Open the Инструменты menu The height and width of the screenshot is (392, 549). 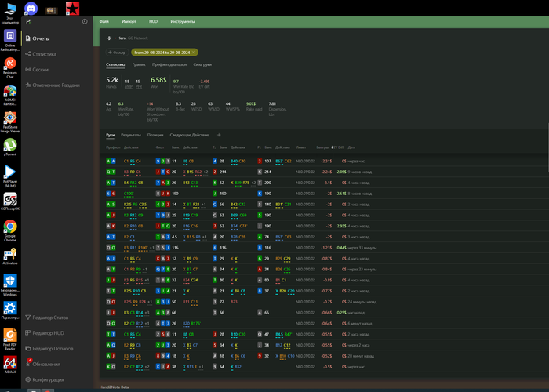coord(183,21)
